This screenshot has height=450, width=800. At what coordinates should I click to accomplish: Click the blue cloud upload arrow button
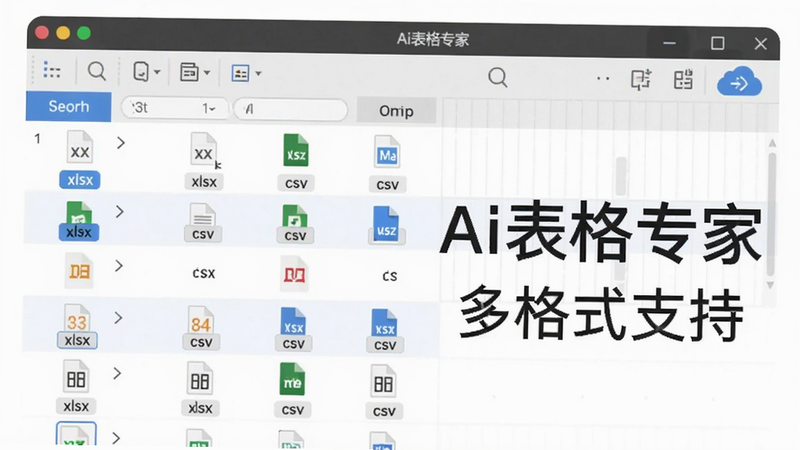click(x=739, y=82)
